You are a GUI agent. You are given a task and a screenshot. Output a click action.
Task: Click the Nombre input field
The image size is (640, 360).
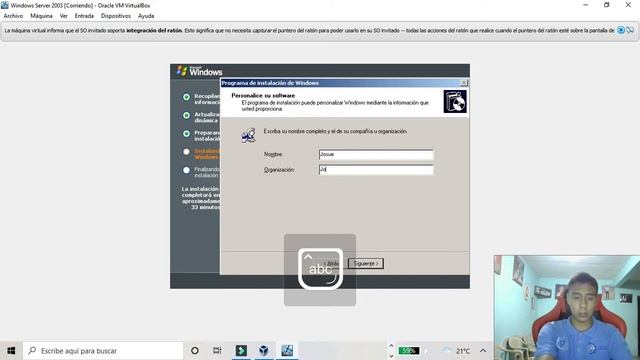(x=376, y=155)
